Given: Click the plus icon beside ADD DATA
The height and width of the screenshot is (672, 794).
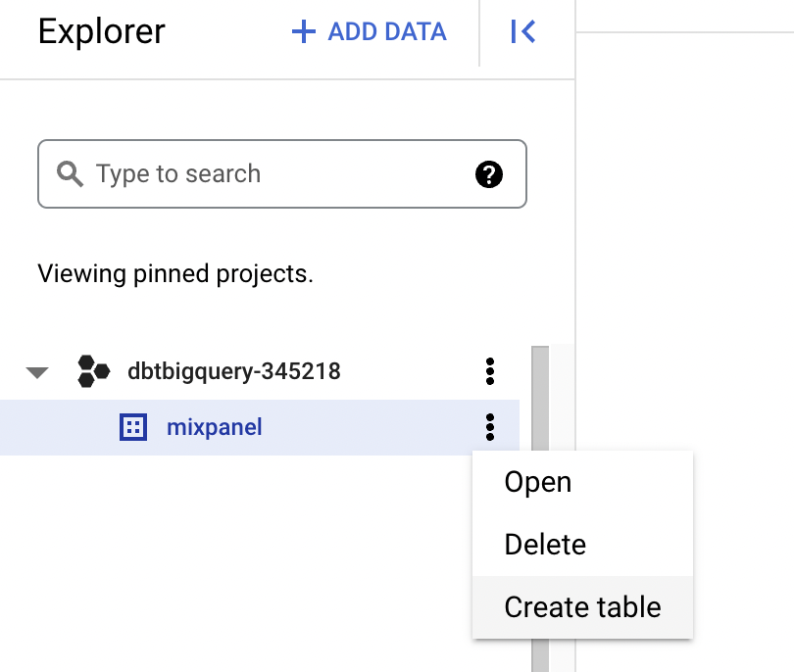Looking at the screenshot, I should tap(304, 31).
